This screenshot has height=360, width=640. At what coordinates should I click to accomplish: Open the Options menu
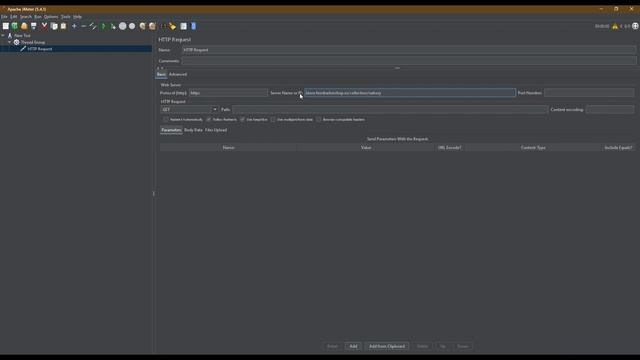coord(51,17)
